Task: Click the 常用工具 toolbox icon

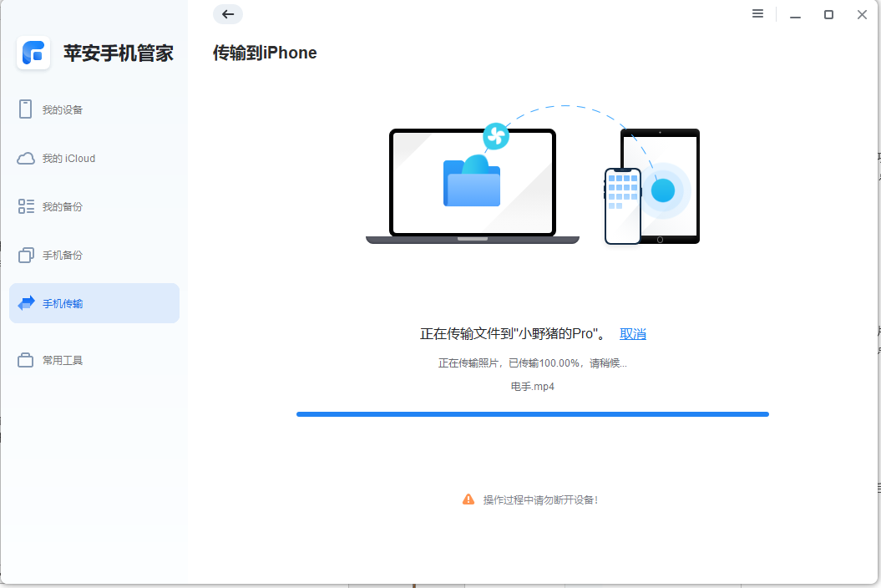Action: [26, 360]
